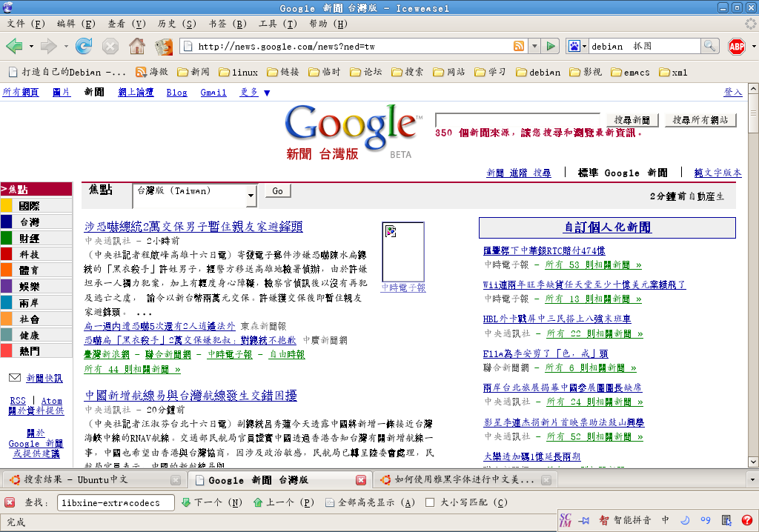Click the broken image thumbnail for 中時電子報

[403, 250]
